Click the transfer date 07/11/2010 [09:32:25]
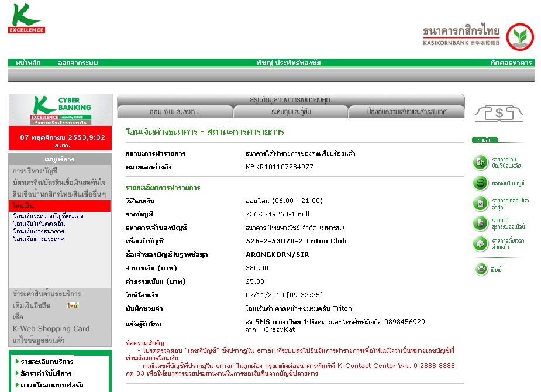 (284, 295)
